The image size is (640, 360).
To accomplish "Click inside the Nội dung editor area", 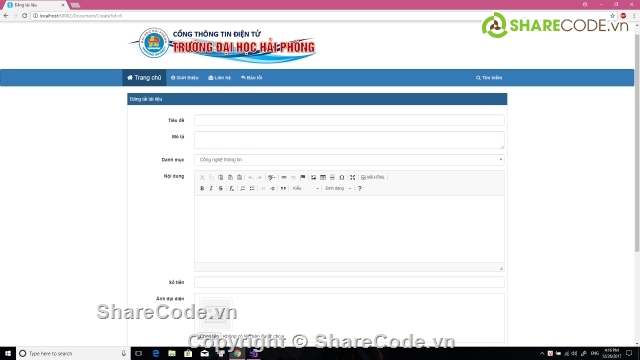I will (349, 229).
